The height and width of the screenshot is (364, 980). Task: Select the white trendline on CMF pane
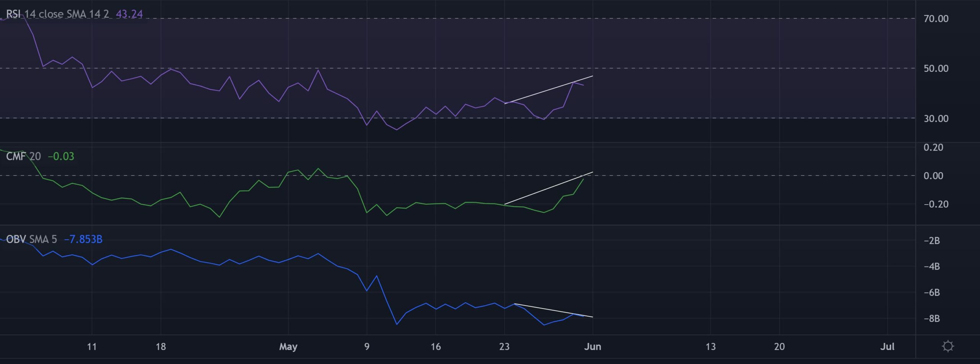coord(549,188)
